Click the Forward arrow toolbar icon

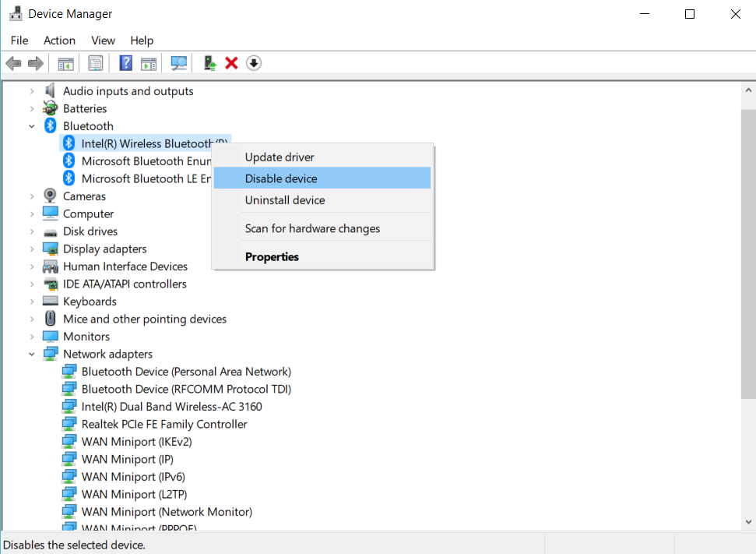tap(36, 63)
